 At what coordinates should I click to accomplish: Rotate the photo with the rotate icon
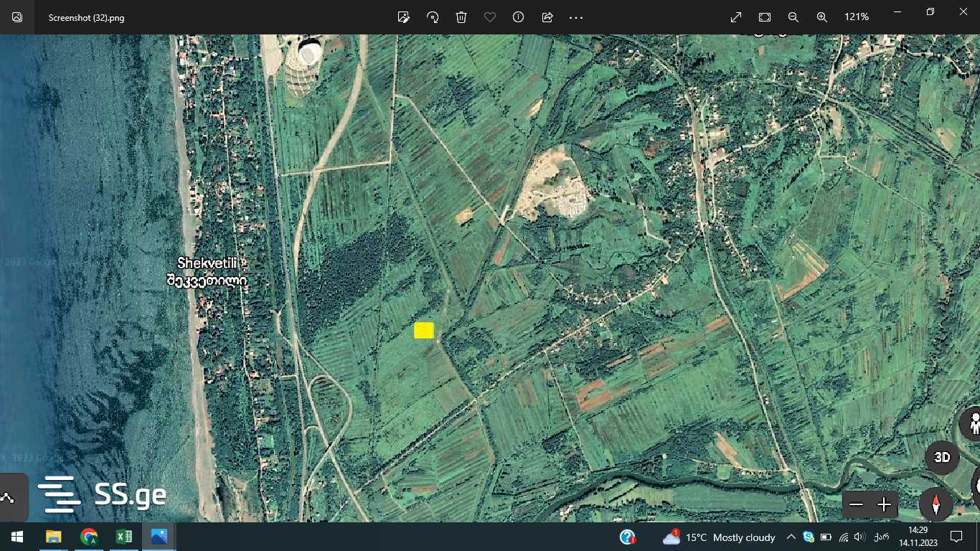point(433,17)
